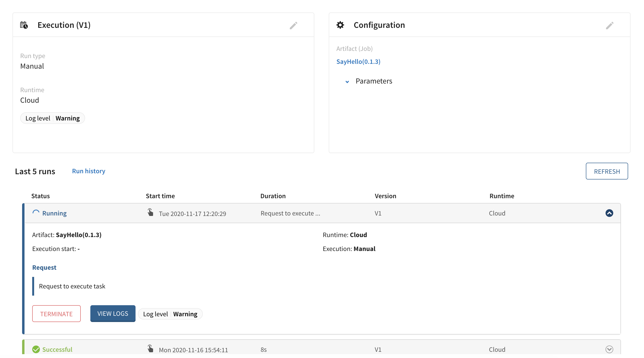Click the TERMINATE button

coord(56,314)
